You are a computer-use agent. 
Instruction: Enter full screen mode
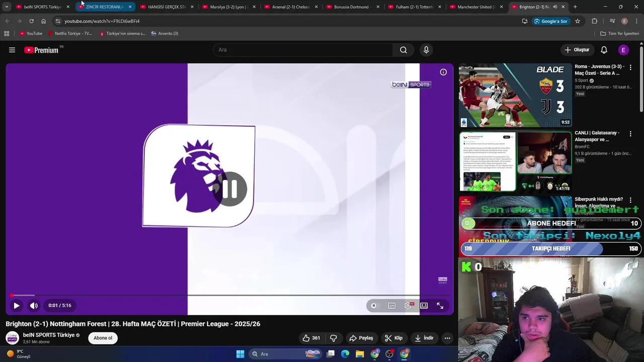pyautogui.click(x=440, y=305)
